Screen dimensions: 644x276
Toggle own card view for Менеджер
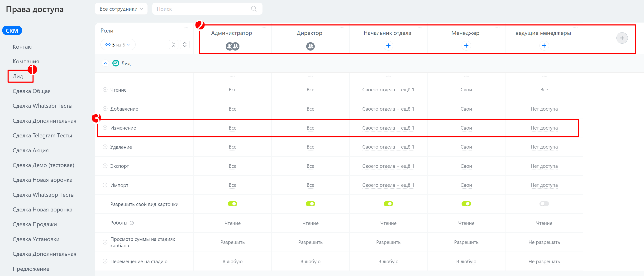point(466,204)
